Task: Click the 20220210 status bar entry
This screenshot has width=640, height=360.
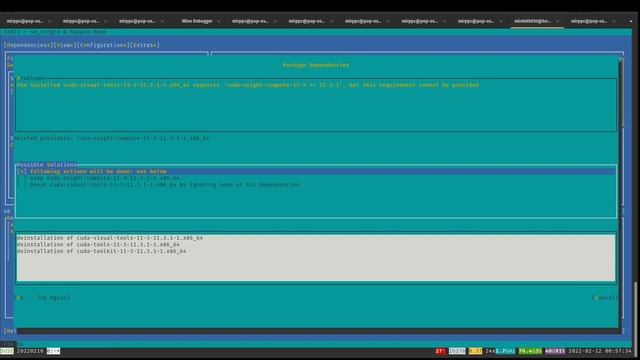Action: [x=30, y=351]
